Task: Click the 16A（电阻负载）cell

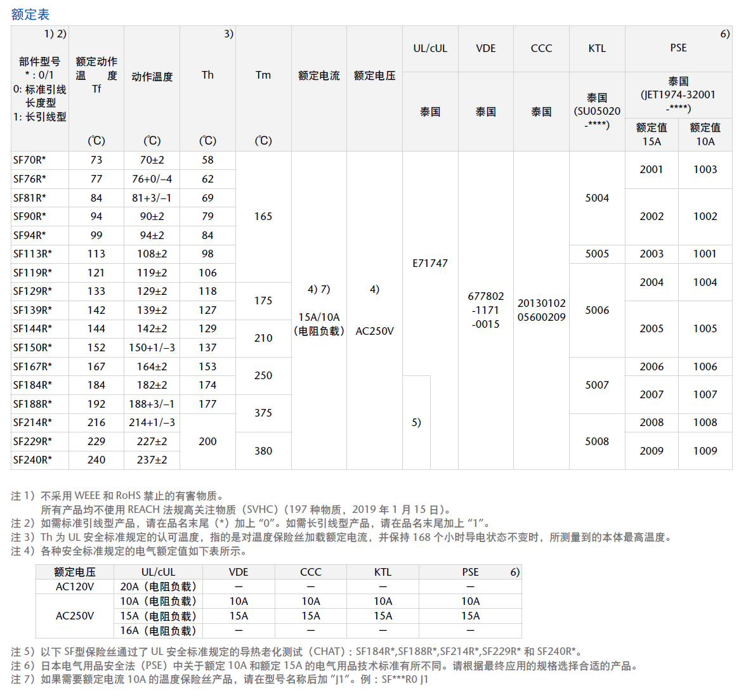Action: click(159, 631)
